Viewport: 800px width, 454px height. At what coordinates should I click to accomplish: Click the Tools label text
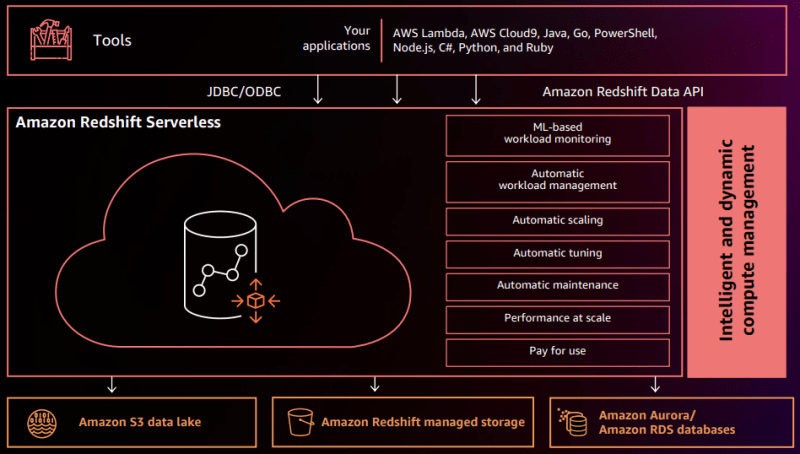point(112,40)
